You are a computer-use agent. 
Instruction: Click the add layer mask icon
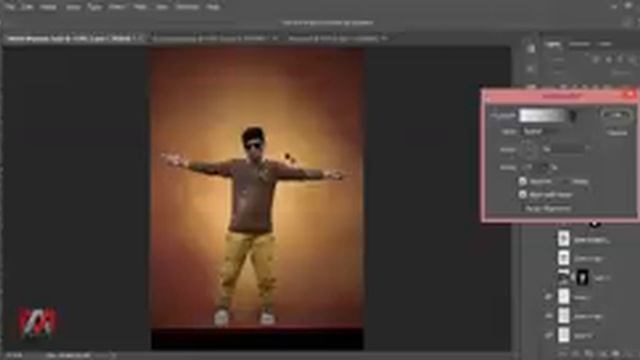(x=589, y=353)
